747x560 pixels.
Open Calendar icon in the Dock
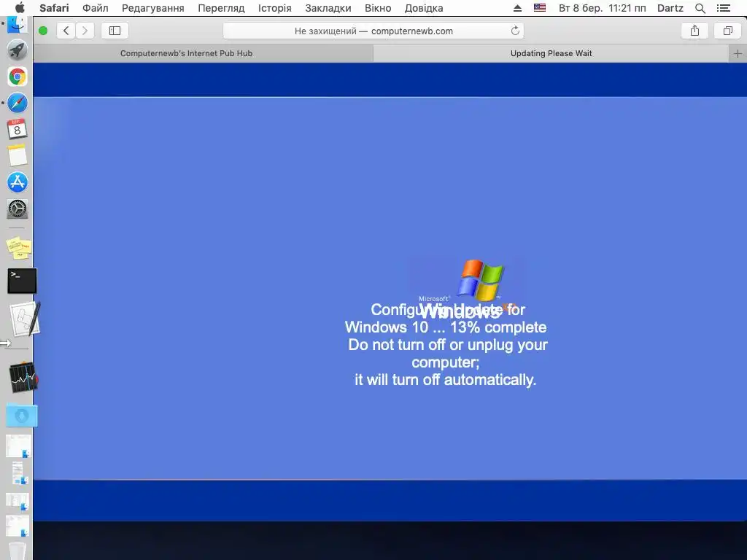18,129
